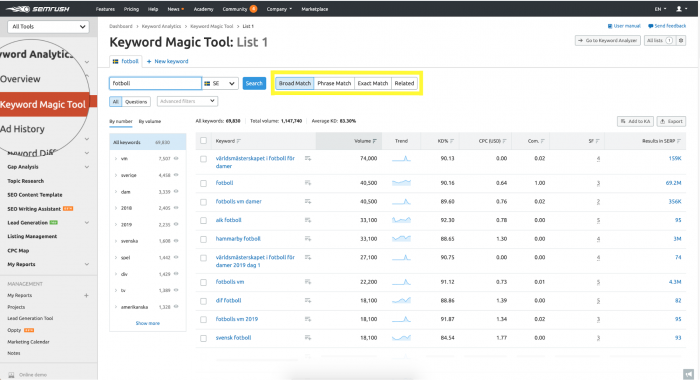This screenshot has height=380, width=700.
Task: Open the hammarby fotboll keyword link
Action: click(238, 239)
